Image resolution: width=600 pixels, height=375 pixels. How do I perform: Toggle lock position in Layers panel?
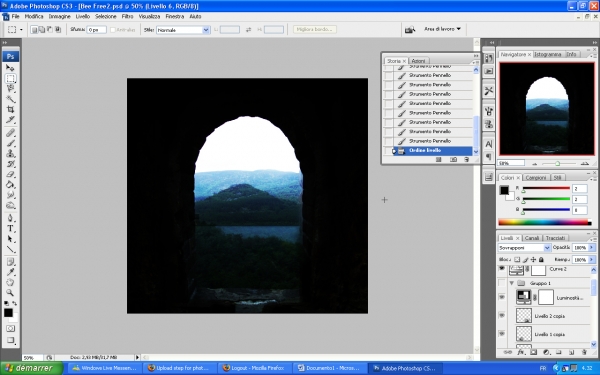pos(533,259)
